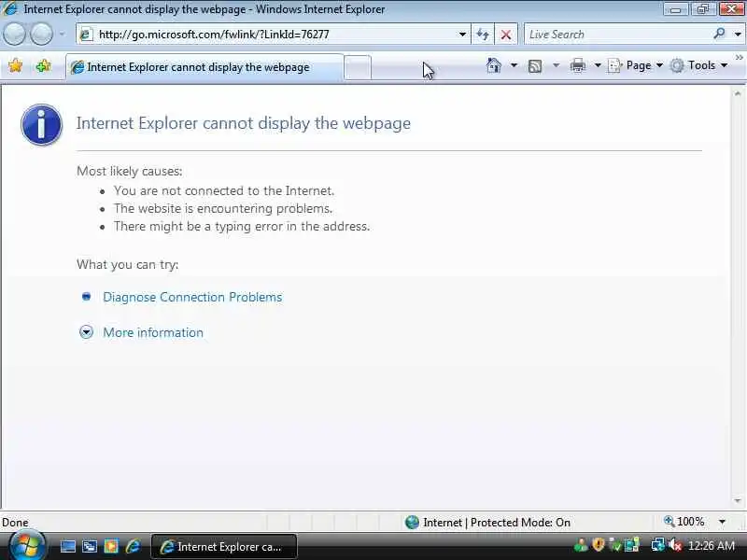
Task: Click the Forward navigation button
Action: coord(42,35)
